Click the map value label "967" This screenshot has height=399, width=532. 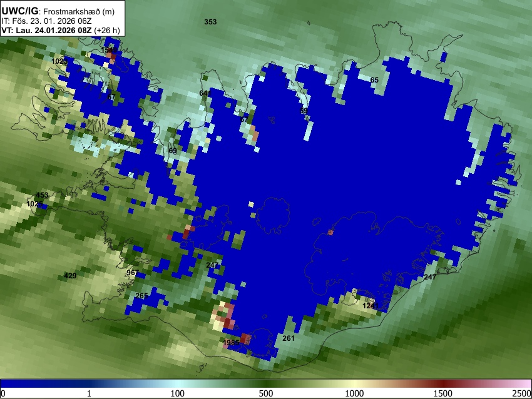coord(133,273)
